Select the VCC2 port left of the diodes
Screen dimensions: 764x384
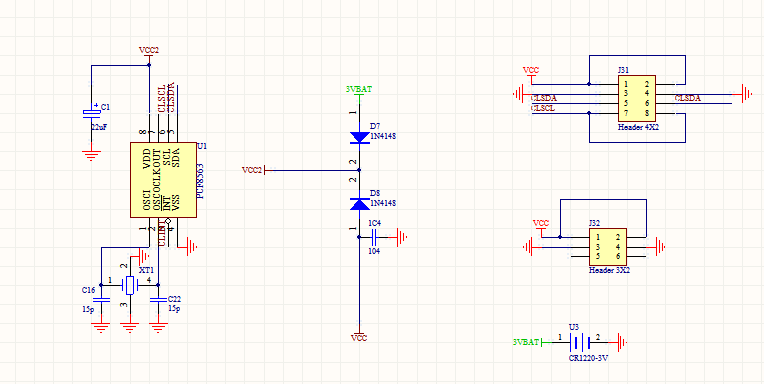(254, 170)
